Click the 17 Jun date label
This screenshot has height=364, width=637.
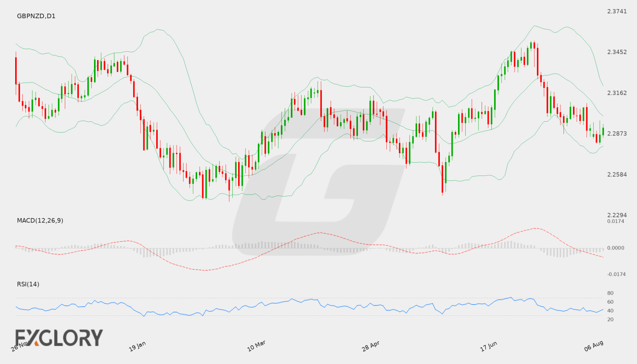click(x=489, y=346)
